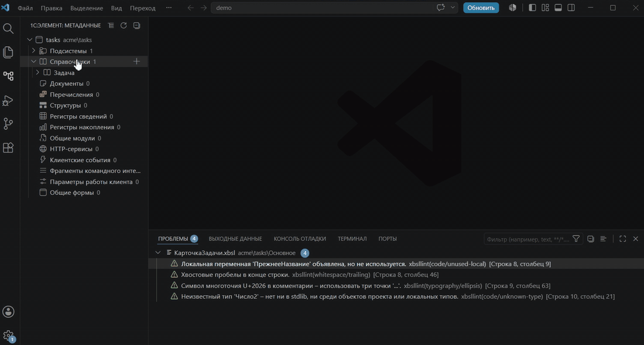Open the Выделение menu
The image size is (644, 345).
86,8
